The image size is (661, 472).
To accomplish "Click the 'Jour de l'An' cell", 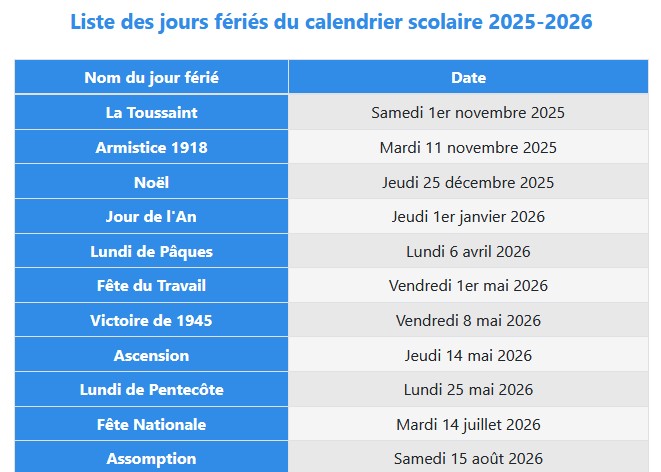I will [151, 216].
